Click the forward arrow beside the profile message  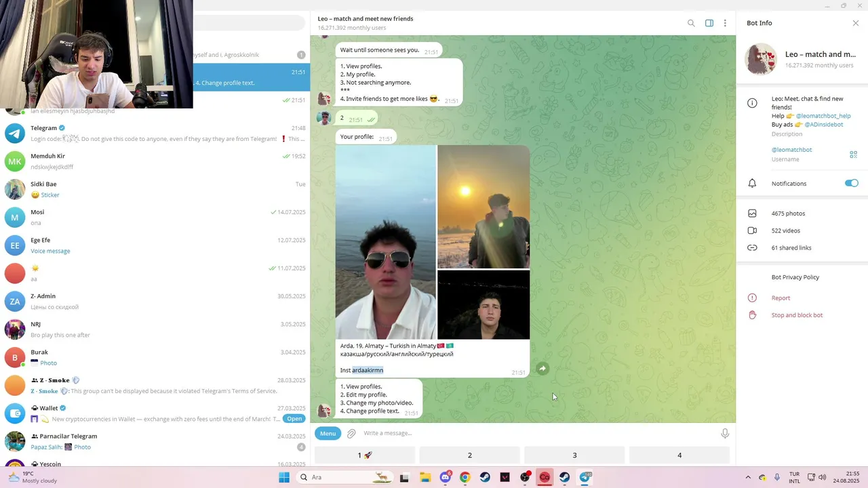[x=542, y=369]
